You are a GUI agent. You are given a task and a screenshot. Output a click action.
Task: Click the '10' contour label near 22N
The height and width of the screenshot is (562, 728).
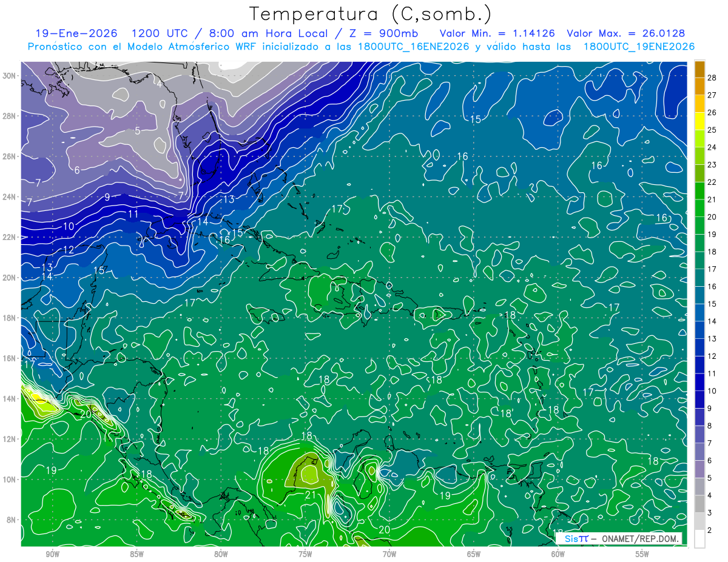click(69, 227)
